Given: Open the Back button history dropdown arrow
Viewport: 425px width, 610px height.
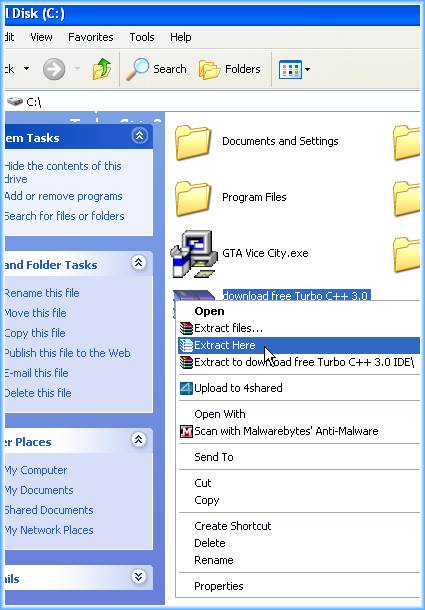Looking at the screenshot, I should [x=26, y=69].
